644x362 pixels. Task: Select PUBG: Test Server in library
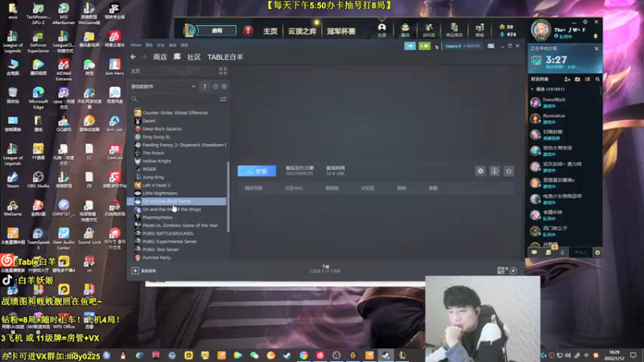160,249
